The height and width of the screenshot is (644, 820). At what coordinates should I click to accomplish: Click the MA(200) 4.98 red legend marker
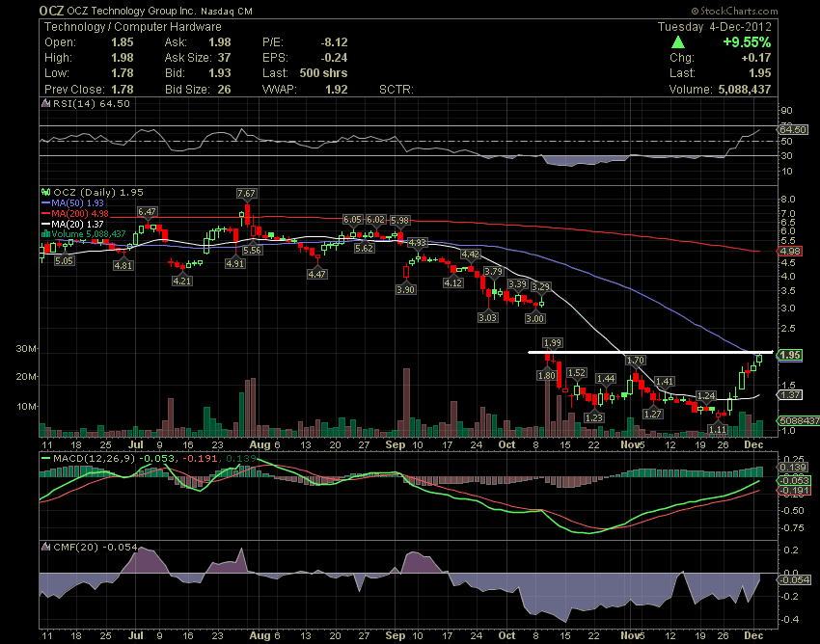[x=44, y=212]
